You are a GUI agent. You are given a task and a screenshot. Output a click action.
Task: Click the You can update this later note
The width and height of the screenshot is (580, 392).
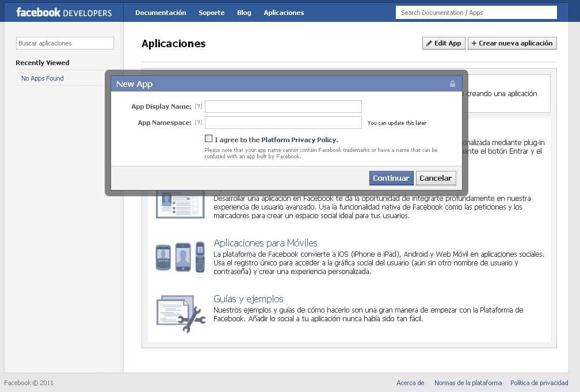click(397, 123)
